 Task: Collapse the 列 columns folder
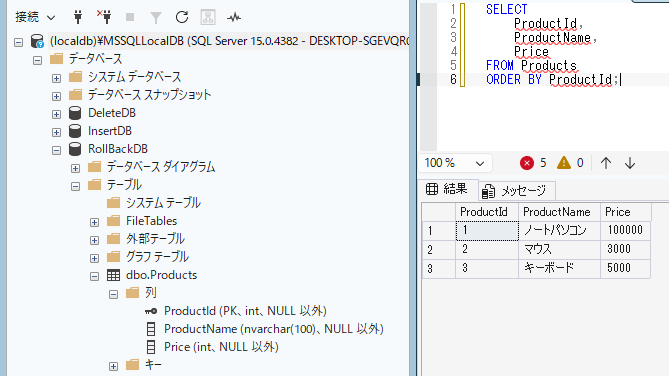113,294
